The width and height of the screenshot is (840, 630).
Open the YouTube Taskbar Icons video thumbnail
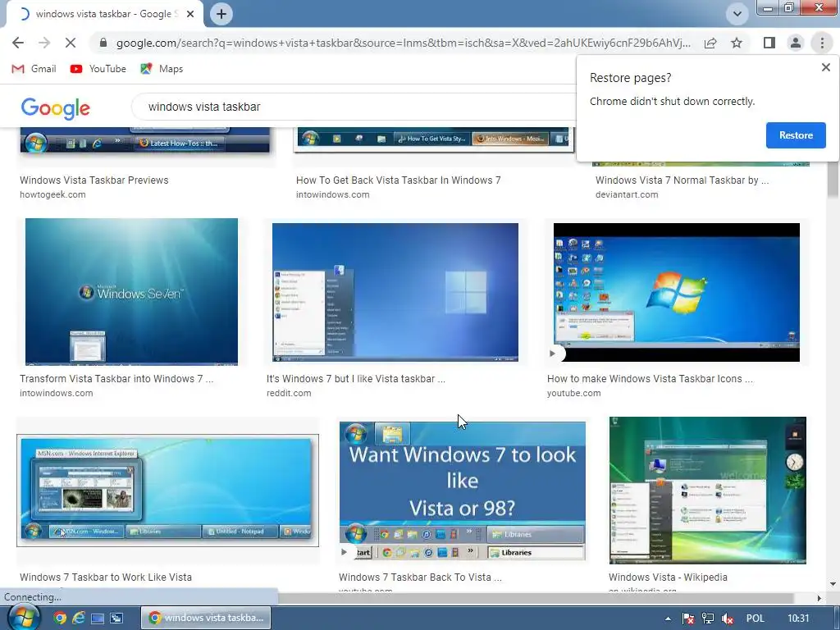point(676,293)
